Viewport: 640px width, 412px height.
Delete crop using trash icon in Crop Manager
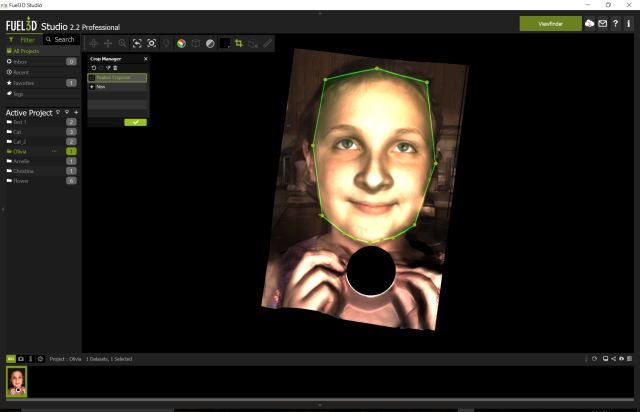click(115, 67)
